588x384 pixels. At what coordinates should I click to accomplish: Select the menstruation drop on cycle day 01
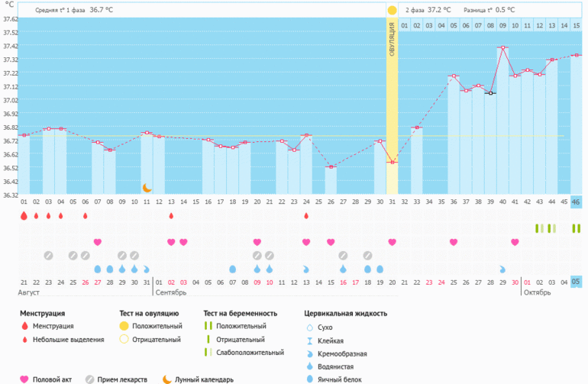pos(24,216)
